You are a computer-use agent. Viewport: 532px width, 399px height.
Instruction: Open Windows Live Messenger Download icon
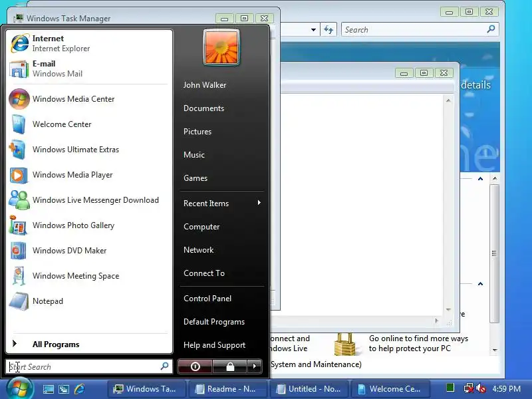point(19,200)
